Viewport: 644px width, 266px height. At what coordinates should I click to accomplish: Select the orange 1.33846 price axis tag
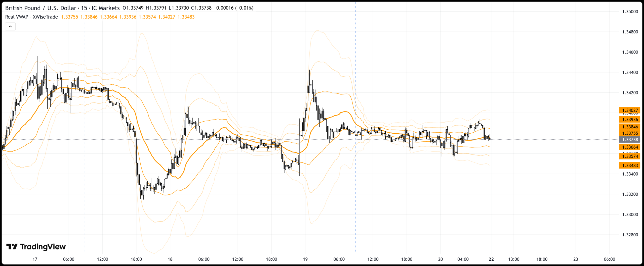click(x=630, y=127)
